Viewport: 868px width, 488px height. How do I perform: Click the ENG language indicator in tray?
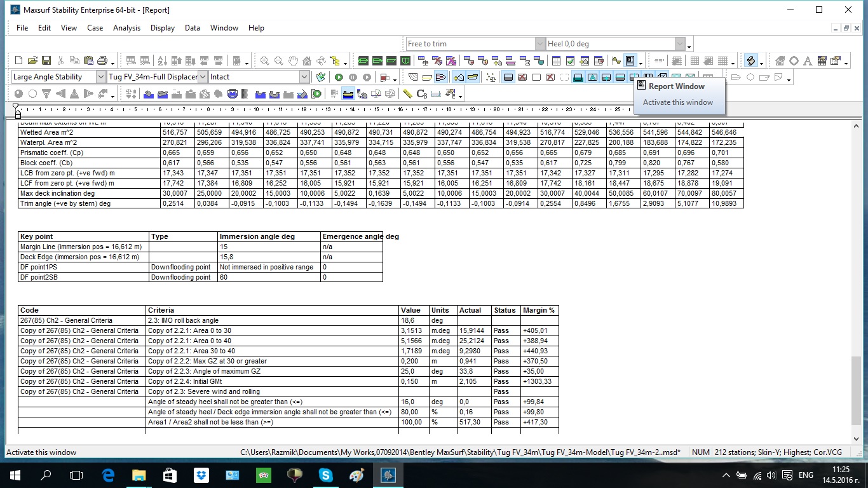click(x=806, y=475)
